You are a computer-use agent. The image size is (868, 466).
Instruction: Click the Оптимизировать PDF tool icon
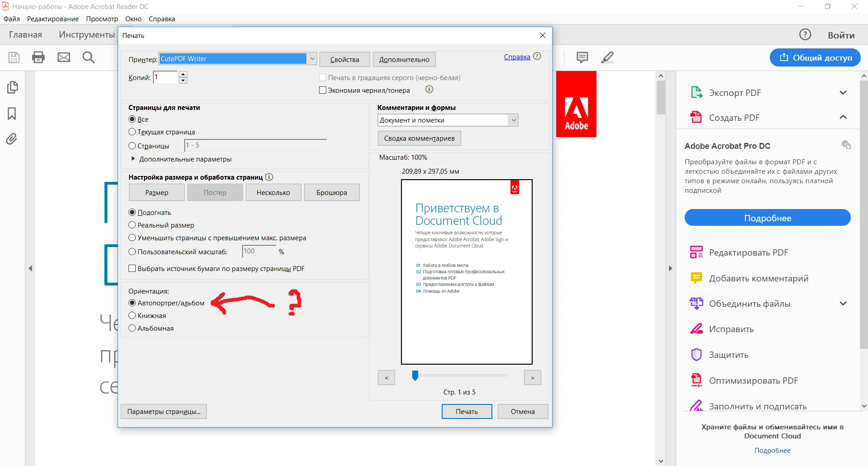click(x=696, y=380)
